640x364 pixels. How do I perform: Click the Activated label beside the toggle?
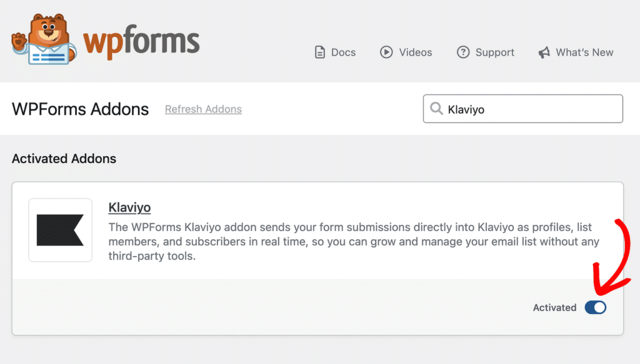(x=554, y=307)
